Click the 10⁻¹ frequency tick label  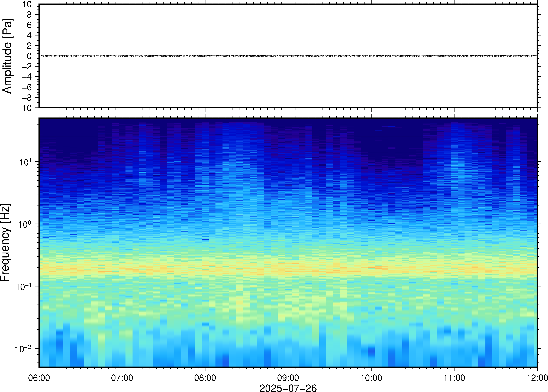pyautogui.click(x=24, y=286)
